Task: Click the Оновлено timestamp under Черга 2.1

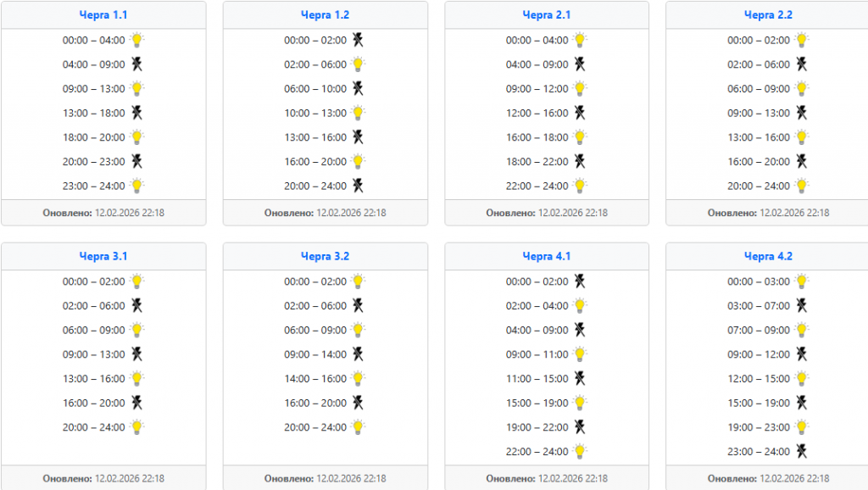Action: click(x=547, y=213)
